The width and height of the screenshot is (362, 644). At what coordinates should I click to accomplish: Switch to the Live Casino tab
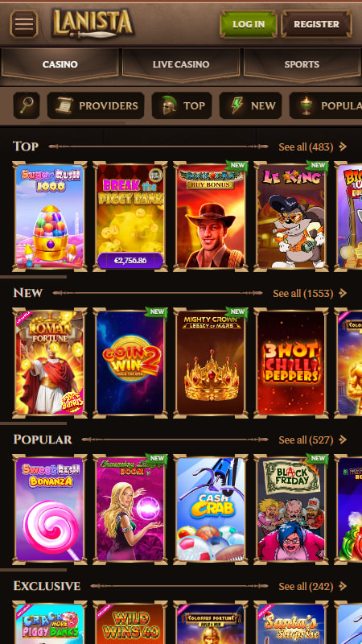(181, 64)
